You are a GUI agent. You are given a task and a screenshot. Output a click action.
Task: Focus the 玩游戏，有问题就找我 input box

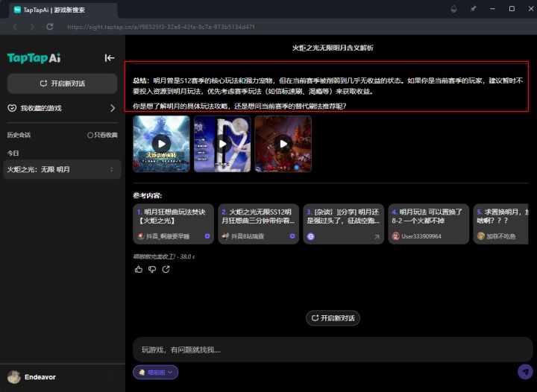coord(333,350)
